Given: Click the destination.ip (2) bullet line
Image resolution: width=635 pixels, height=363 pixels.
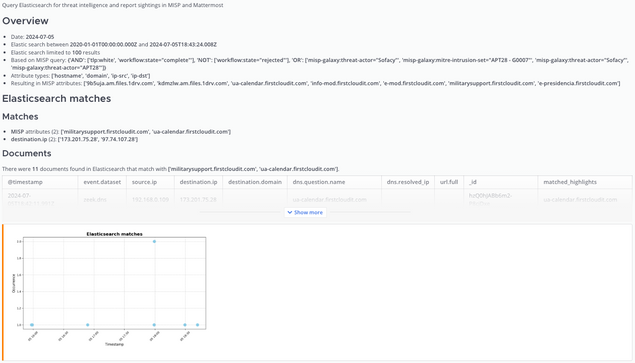Looking at the screenshot, I should tap(74, 139).
